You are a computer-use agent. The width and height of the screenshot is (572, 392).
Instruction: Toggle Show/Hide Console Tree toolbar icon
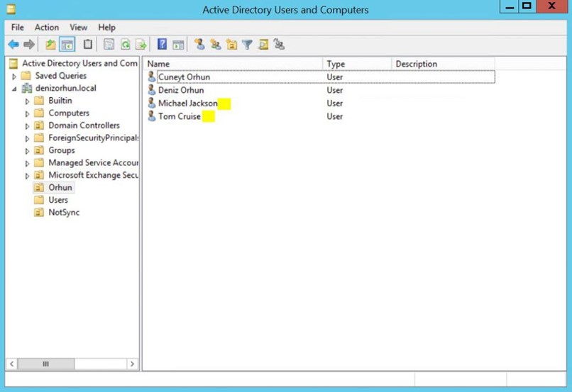click(x=67, y=45)
